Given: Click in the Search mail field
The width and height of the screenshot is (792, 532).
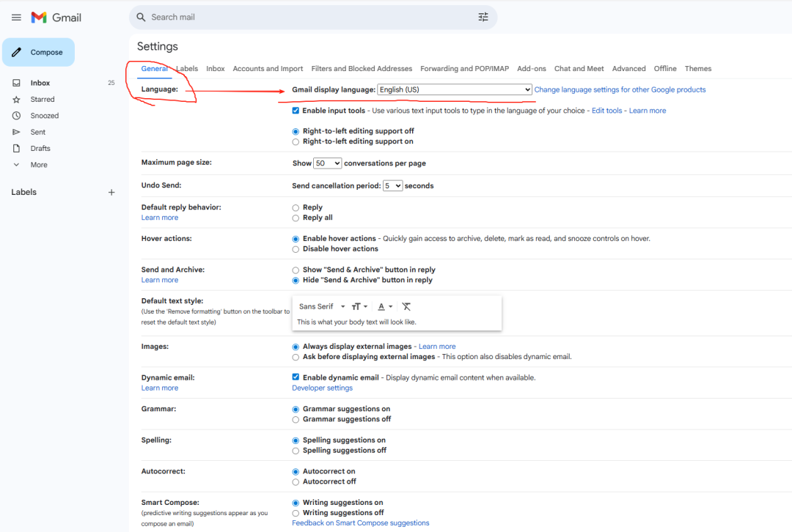Looking at the screenshot, I should point(308,17).
